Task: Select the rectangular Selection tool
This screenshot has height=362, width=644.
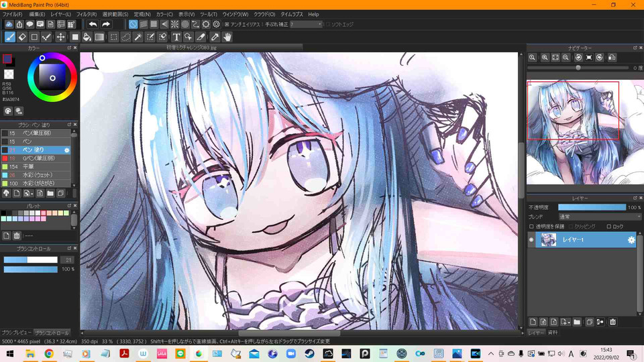Action: click(x=114, y=38)
